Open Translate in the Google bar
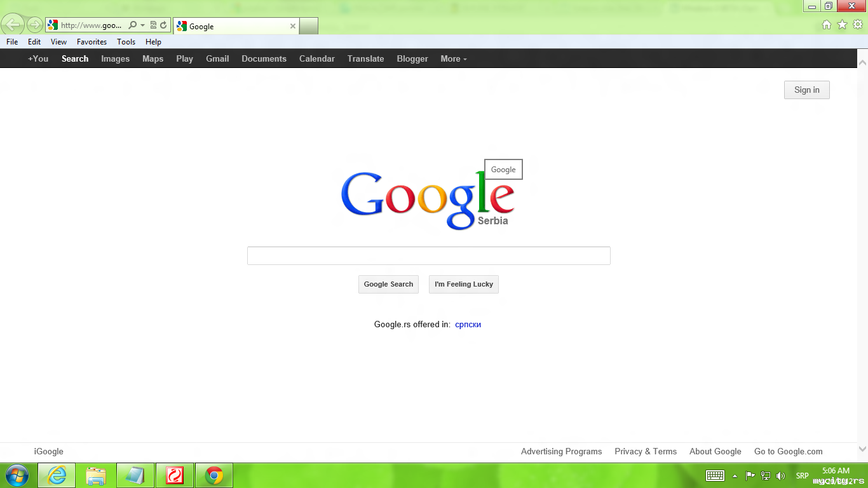The height and width of the screenshot is (488, 868). click(x=365, y=58)
